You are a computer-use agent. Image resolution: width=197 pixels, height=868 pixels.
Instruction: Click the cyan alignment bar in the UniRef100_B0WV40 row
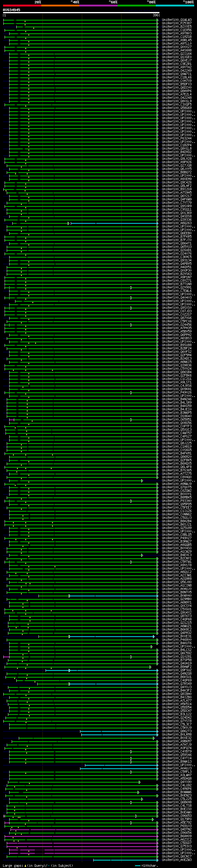point(114,596)
